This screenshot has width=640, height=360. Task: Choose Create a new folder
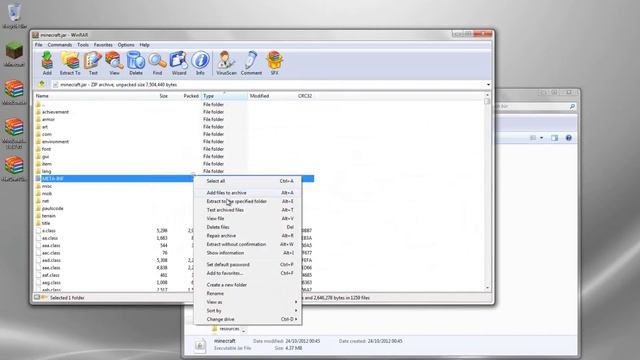[x=248, y=285]
